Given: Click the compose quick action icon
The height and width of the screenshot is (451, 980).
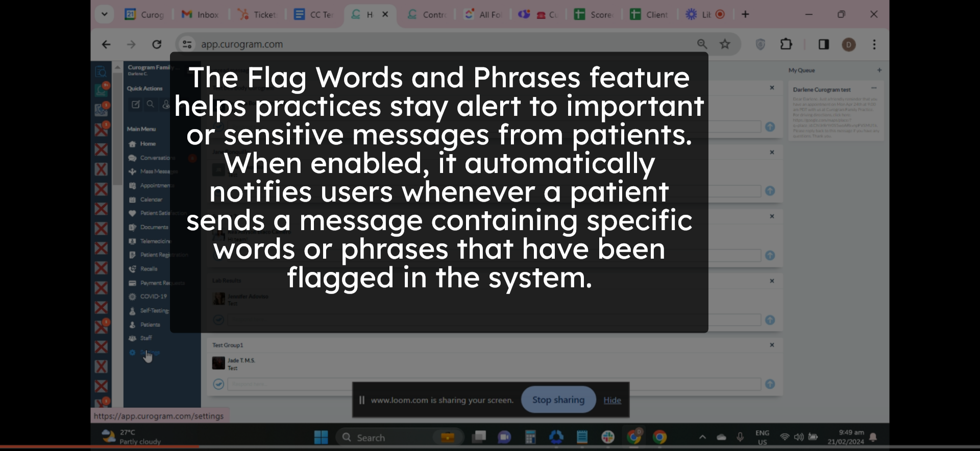Looking at the screenshot, I should 135,104.
